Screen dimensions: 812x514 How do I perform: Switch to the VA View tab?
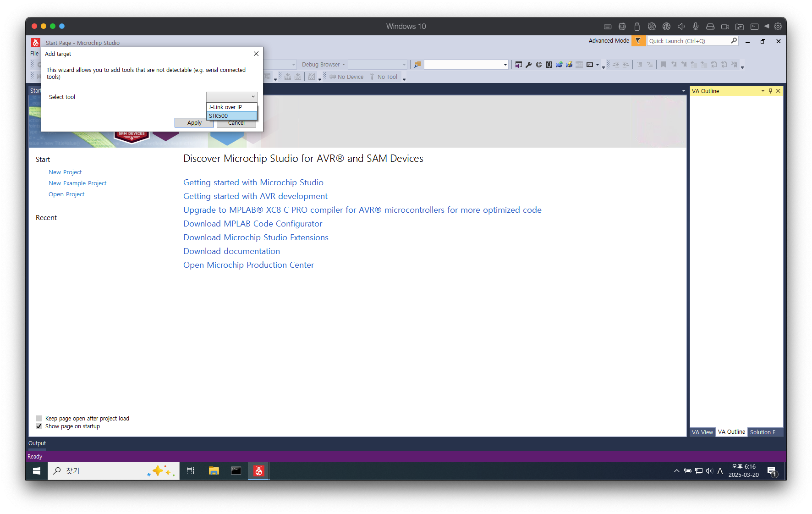click(702, 432)
